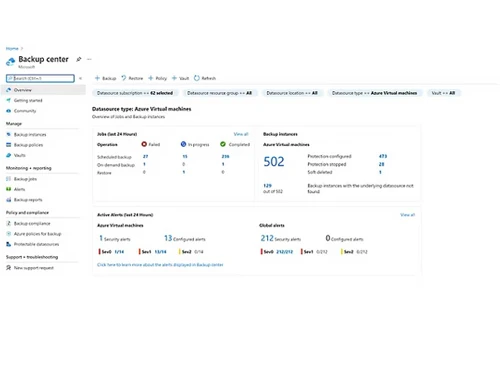This screenshot has width=500, height=375.
Task: Click the Vault toolbar button
Action: pyautogui.click(x=180, y=78)
